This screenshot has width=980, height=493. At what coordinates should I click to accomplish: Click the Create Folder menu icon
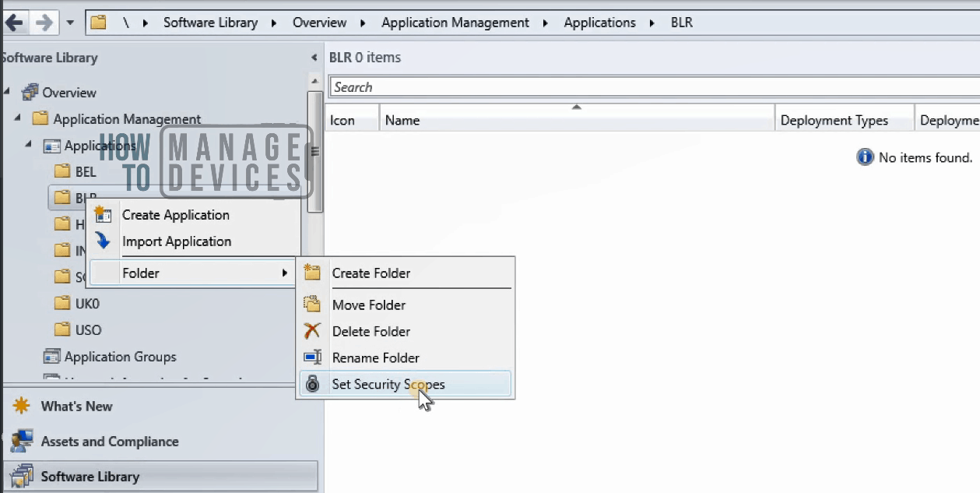312,273
